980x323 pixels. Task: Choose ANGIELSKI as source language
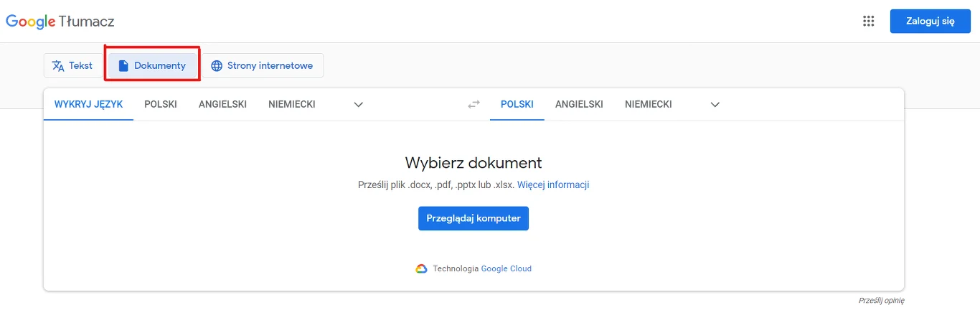222,104
